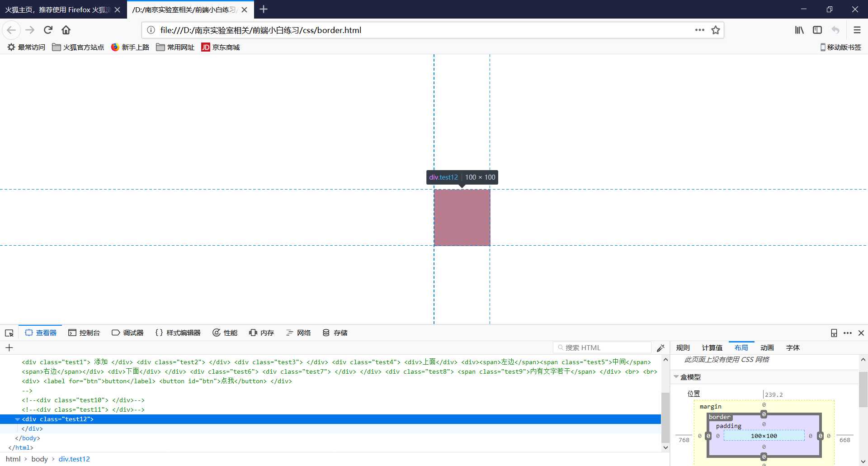Open the 计算值 computed side tab
This screenshot has width=868, height=466.
pyautogui.click(x=712, y=347)
